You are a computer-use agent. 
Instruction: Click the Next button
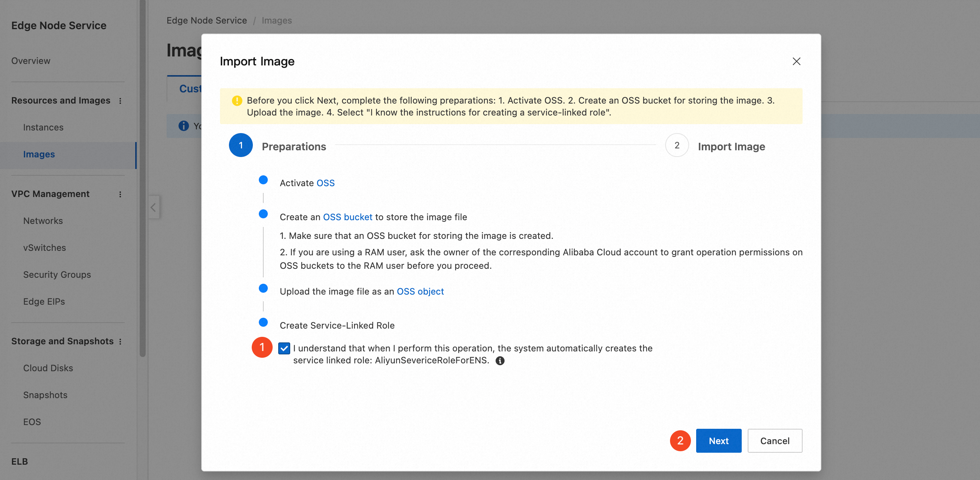pos(718,440)
